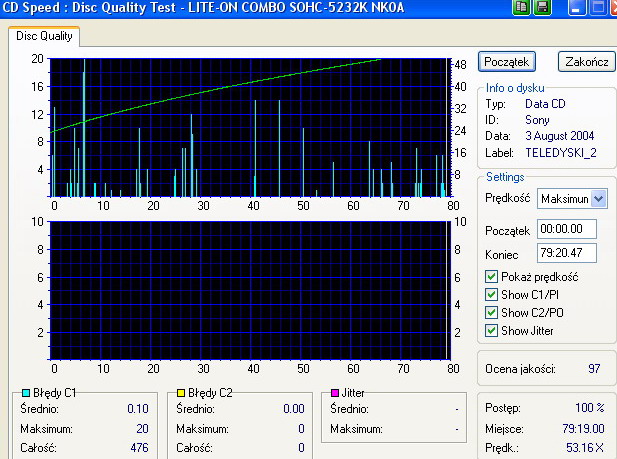Click the C2 Średnio value 0.00
The image size is (617, 459).
[x=294, y=409]
